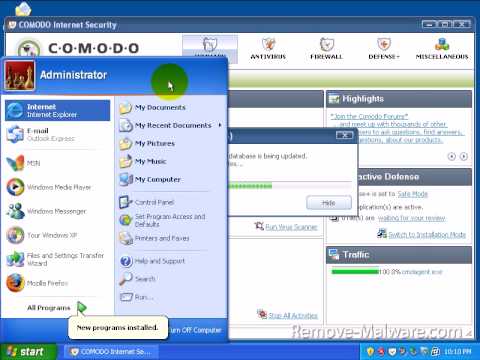Select the Summary tab icon in COMODO

point(210,45)
